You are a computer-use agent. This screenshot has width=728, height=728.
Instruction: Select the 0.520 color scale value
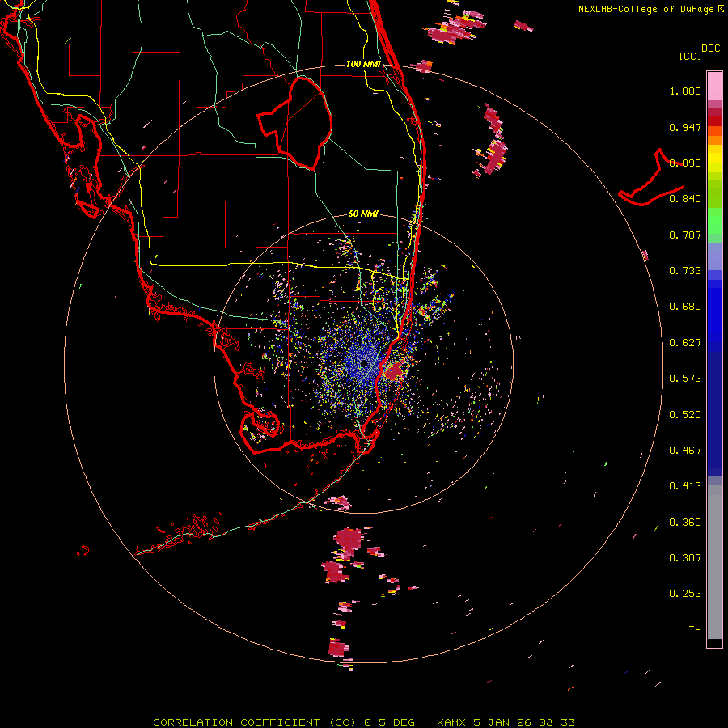point(685,415)
